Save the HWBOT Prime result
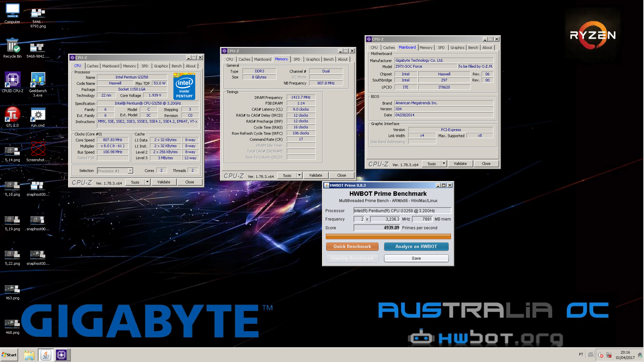644x362 pixels. [416, 258]
